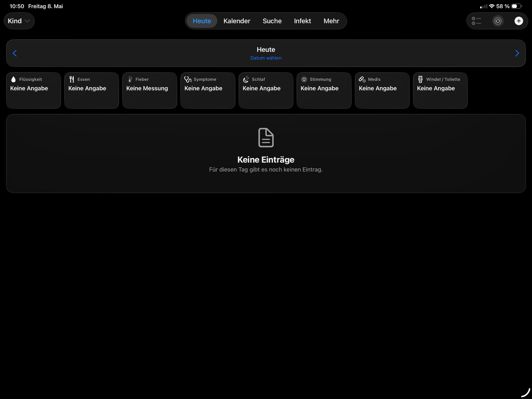Tap the Datum wählen link
The height and width of the screenshot is (399, 532).
coord(266,58)
